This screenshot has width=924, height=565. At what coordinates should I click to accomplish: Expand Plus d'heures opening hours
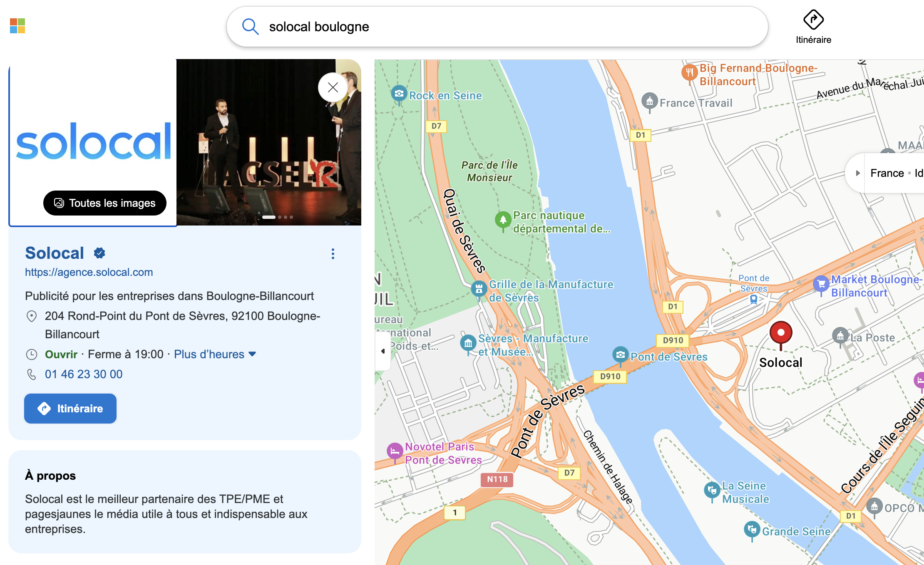215,354
